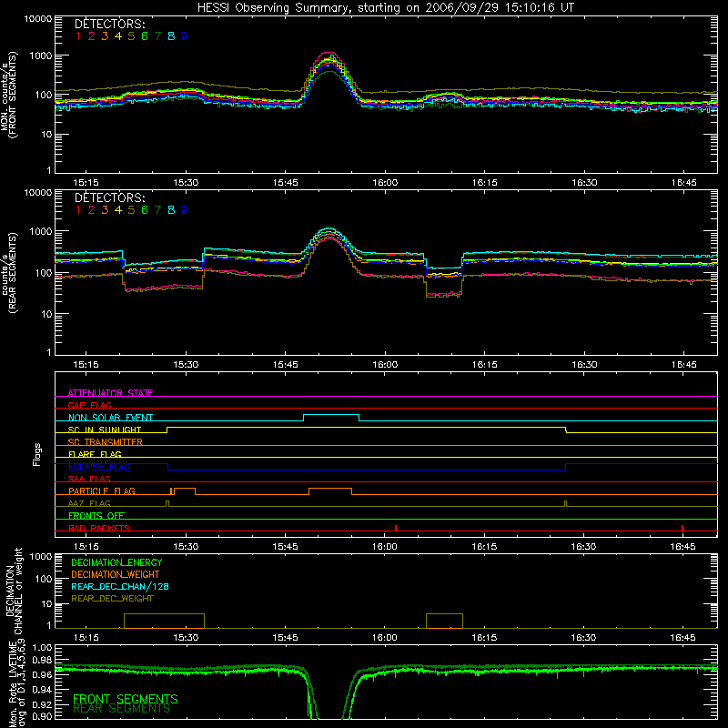Select detector 8 in front segments legend
The image size is (728, 728).
171,36
